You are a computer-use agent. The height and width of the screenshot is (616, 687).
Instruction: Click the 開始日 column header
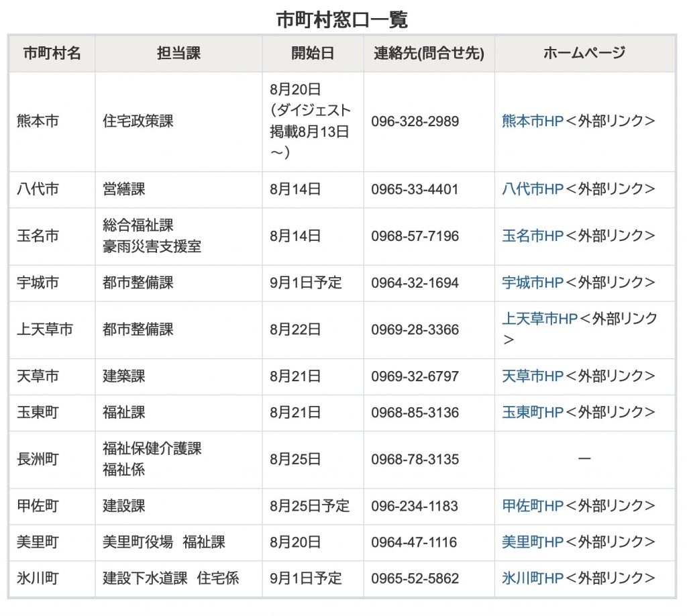313,54
